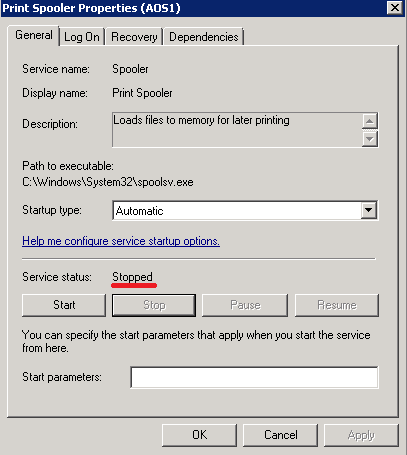Dismiss the dialog with Cancel
Screen dimensions: 407x455
(x=280, y=435)
